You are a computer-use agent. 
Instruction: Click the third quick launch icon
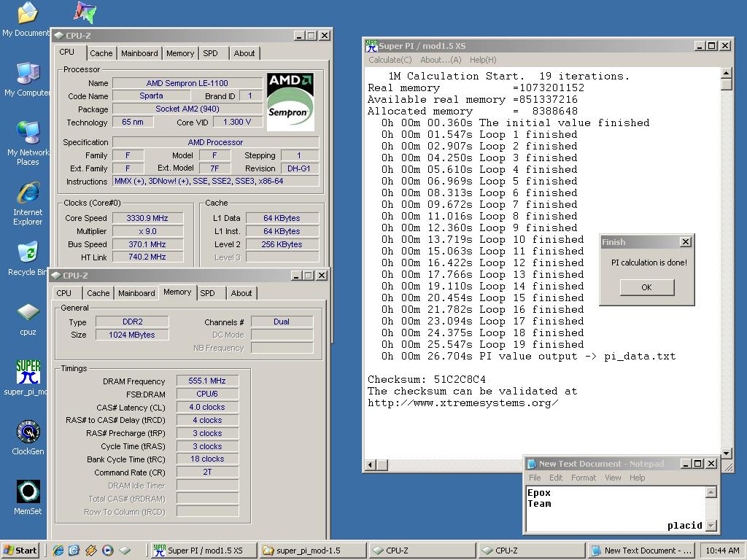pos(91,551)
